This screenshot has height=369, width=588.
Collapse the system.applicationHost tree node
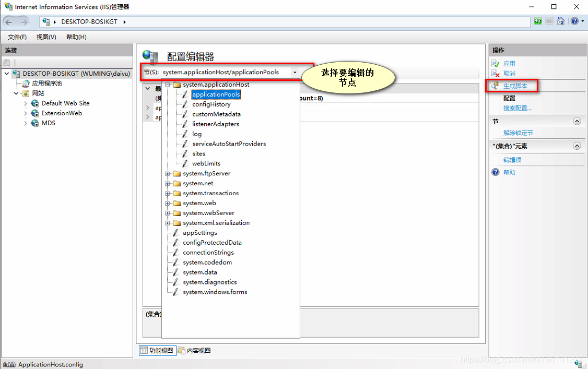[168, 85]
